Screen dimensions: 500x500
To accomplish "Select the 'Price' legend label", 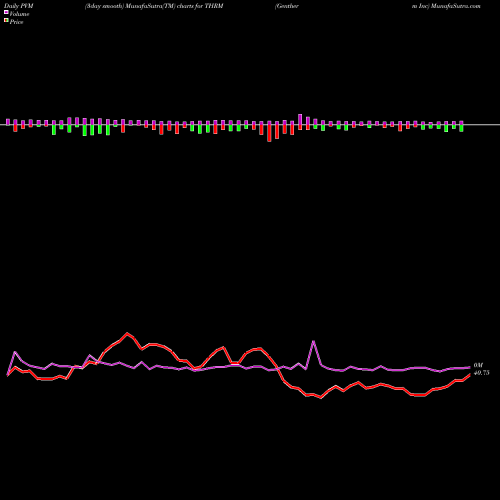I will click(x=16, y=22).
